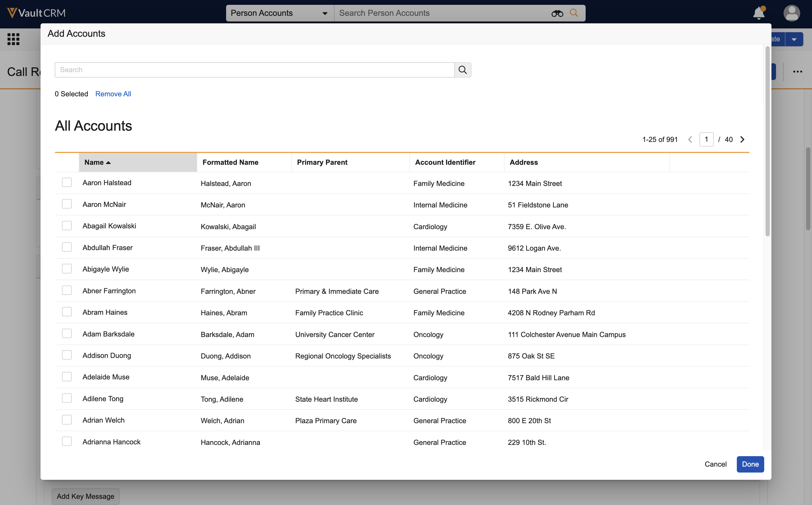The height and width of the screenshot is (505, 812).
Task: Open the app launcher grid icon
Action: (x=13, y=39)
